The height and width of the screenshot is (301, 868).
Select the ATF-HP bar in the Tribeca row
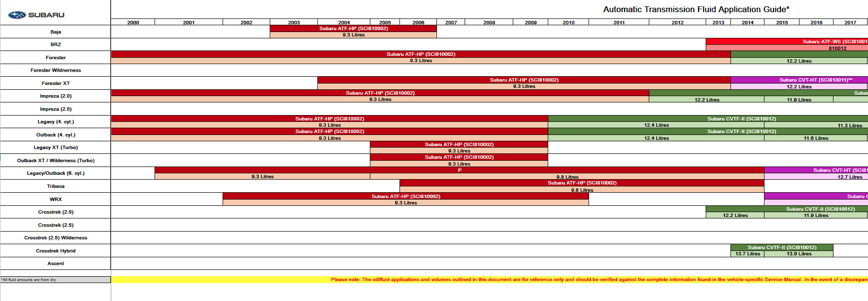coord(582,183)
